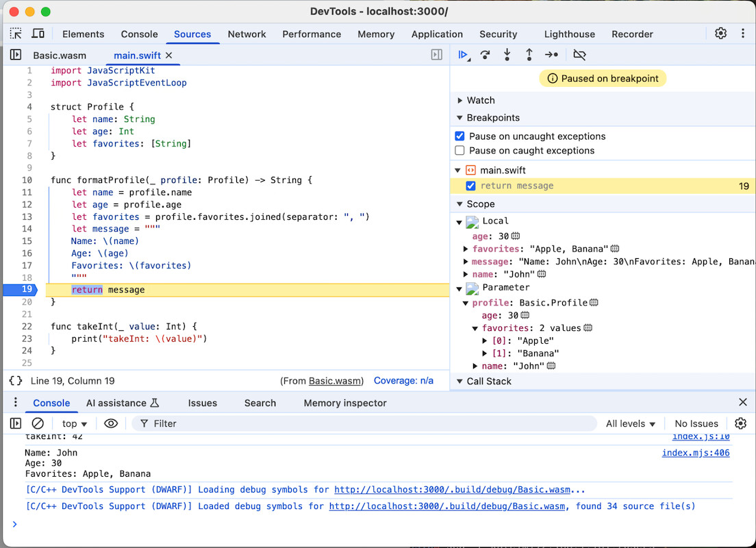The image size is (756, 548).
Task: Open memory icon beside Local name "John"
Action: click(x=542, y=274)
